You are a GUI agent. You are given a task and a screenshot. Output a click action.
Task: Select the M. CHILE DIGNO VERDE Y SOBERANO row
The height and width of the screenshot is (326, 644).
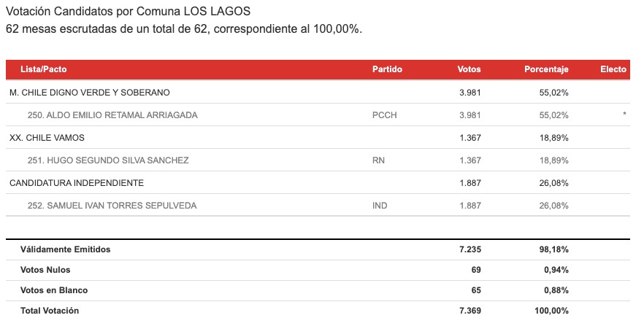[x=318, y=93]
